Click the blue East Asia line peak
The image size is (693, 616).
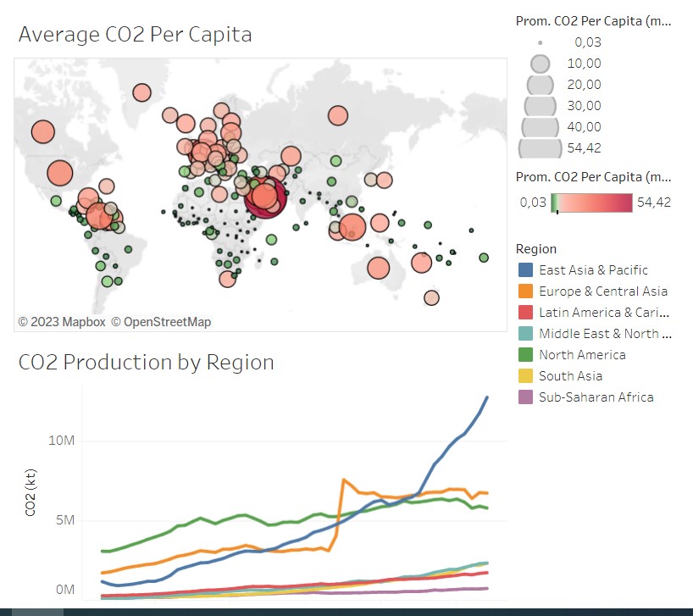[487, 397]
